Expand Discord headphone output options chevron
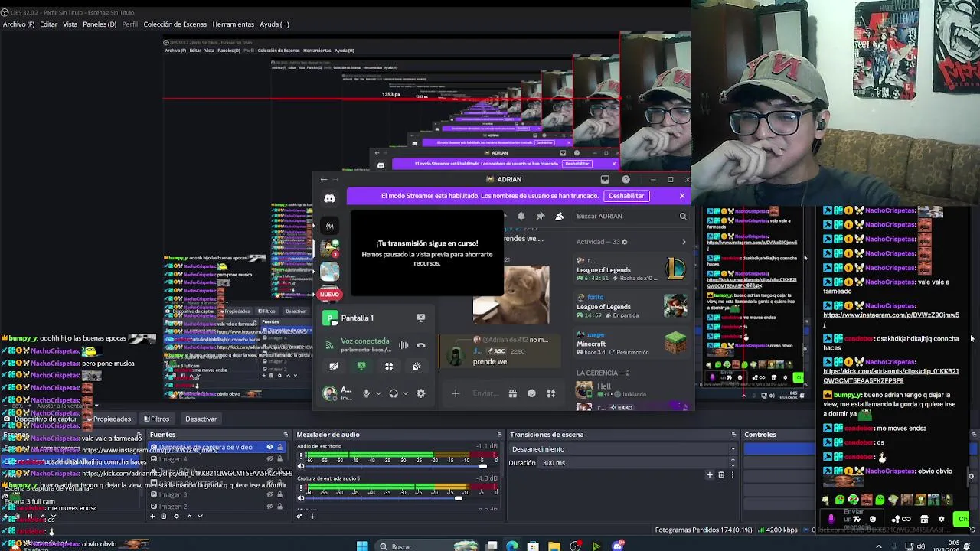 pos(406,394)
